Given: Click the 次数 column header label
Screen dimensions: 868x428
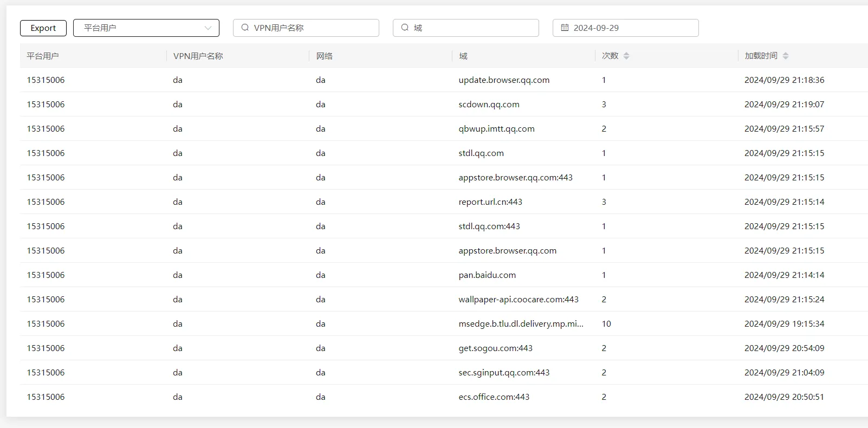Looking at the screenshot, I should tap(610, 56).
